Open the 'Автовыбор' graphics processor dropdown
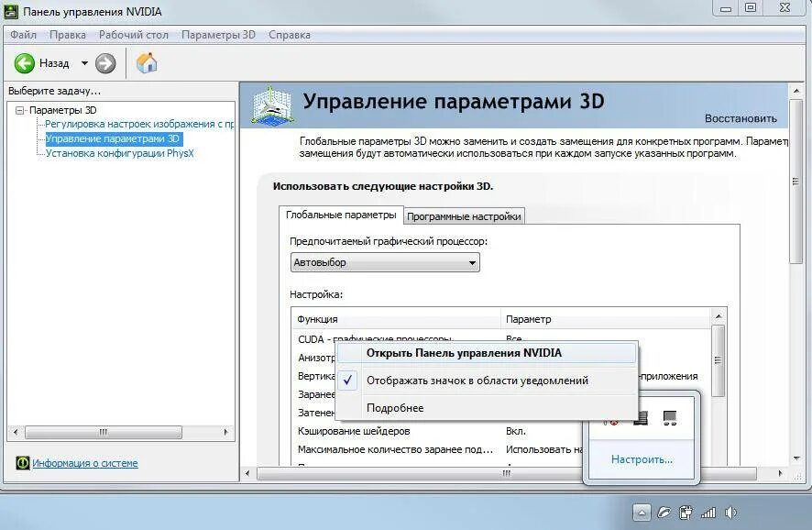Image resolution: width=812 pixels, height=530 pixels. [x=385, y=262]
